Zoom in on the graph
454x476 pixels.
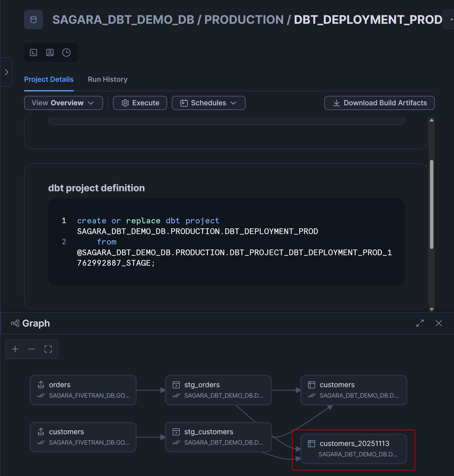(15, 349)
